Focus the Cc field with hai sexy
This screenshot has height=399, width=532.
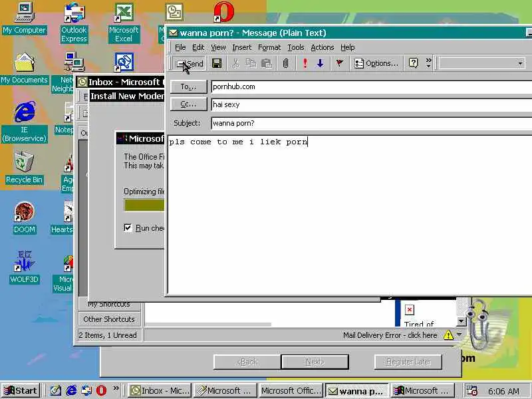point(372,104)
